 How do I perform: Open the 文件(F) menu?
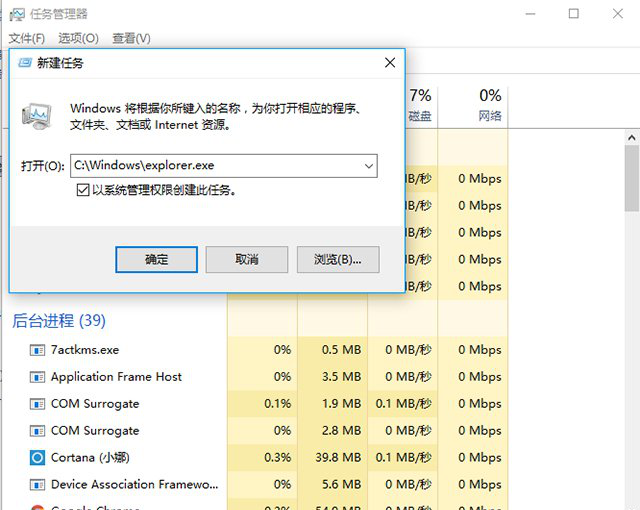(x=27, y=38)
